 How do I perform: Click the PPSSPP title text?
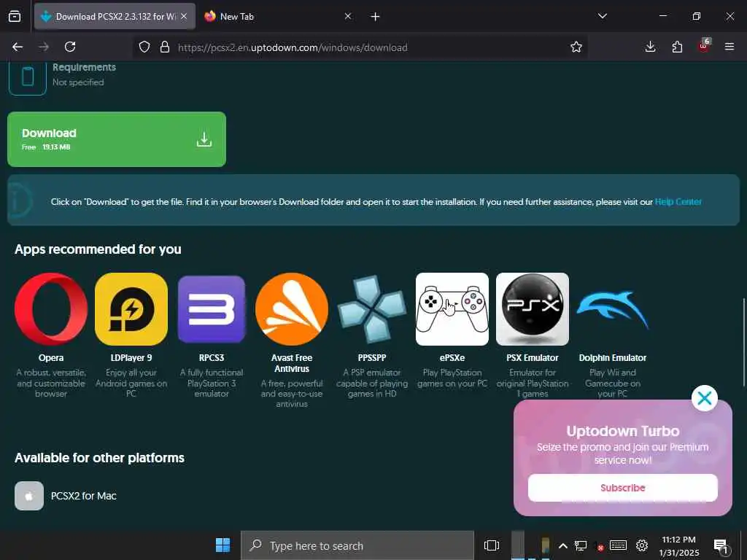point(372,357)
